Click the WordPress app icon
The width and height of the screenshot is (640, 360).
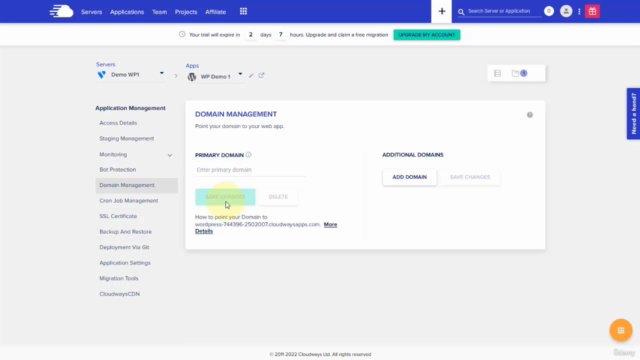(192, 77)
